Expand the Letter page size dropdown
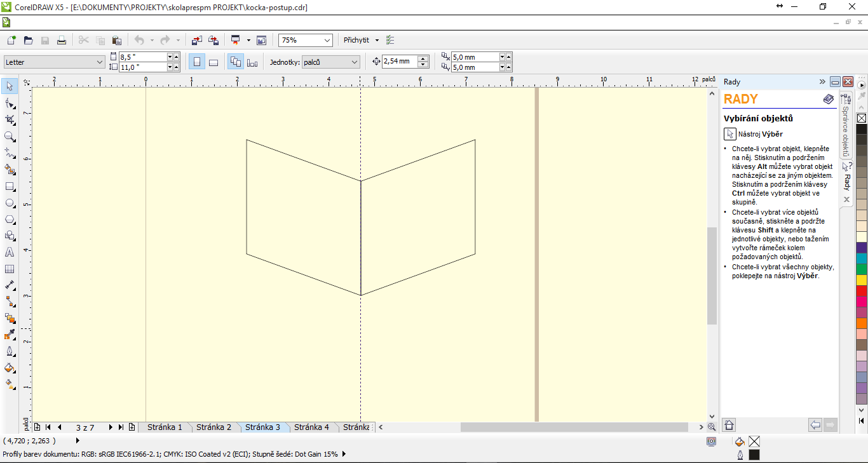The image size is (868, 463). coord(54,62)
